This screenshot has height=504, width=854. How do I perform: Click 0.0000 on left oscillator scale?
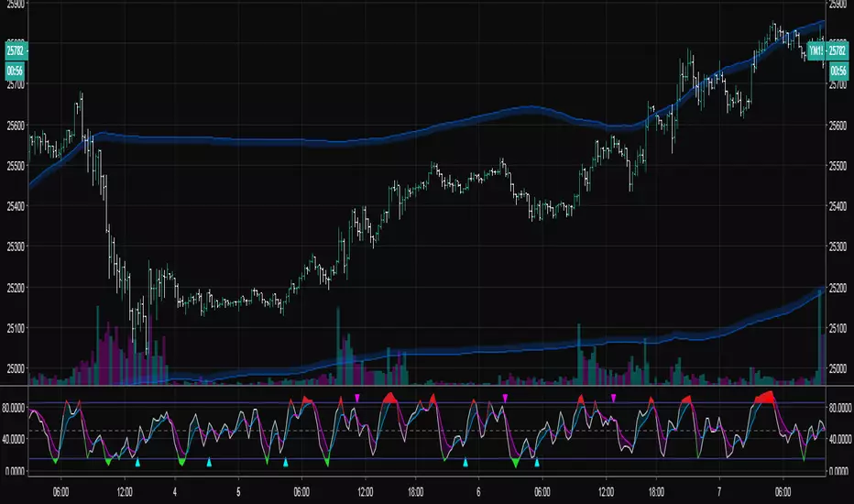(15, 471)
